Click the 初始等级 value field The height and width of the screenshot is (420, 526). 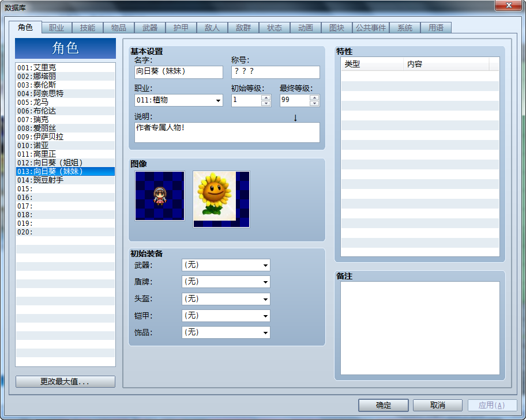[x=247, y=100]
